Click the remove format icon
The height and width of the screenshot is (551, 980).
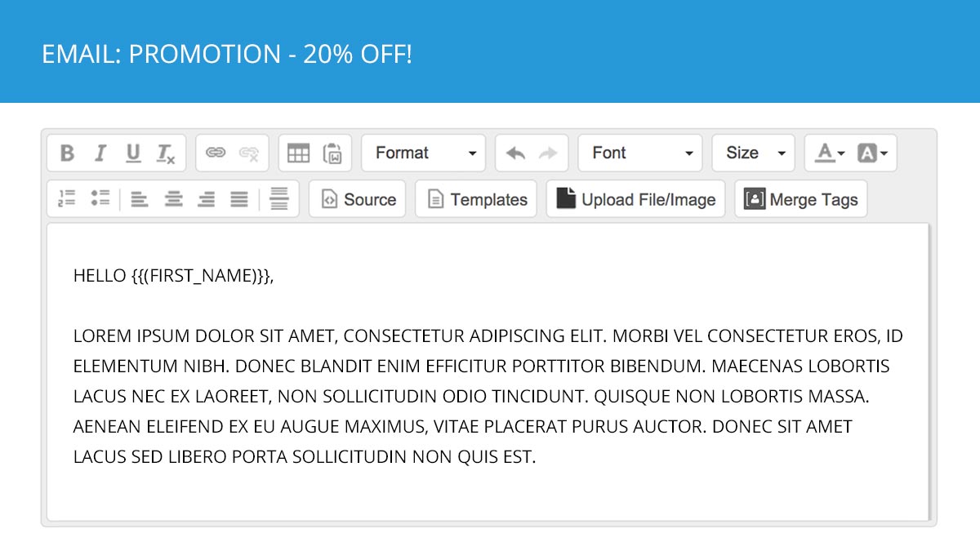click(x=166, y=153)
